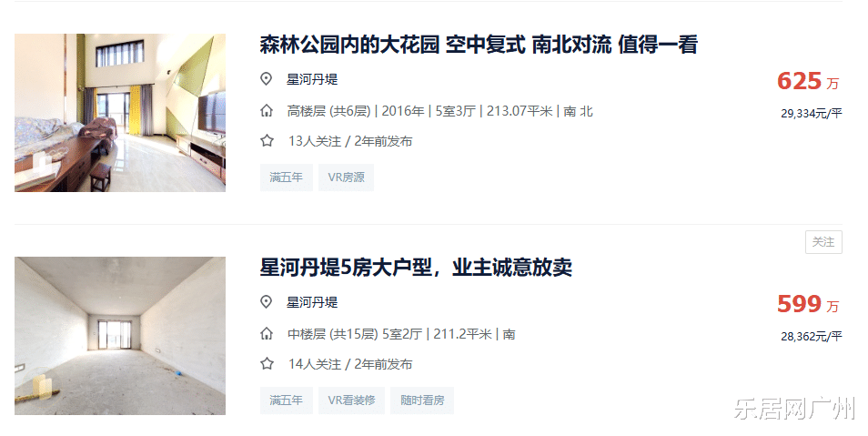
Task: Select VR看装修 tag
Action: (x=351, y=400)
